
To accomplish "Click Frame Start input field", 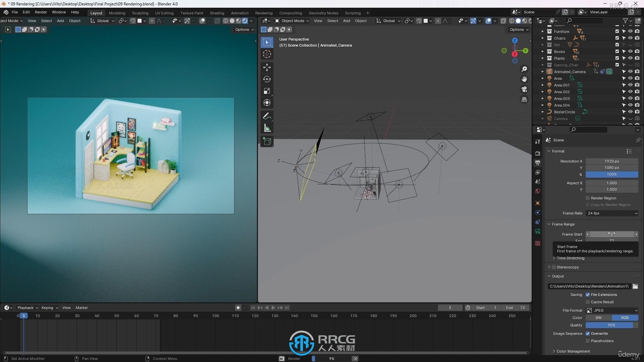I will click(x=612, y=234).
